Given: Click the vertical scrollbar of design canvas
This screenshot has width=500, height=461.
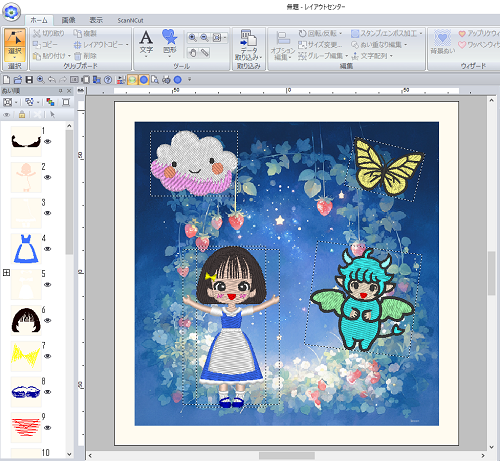Looking at the screenshot, I should [491, 273].
